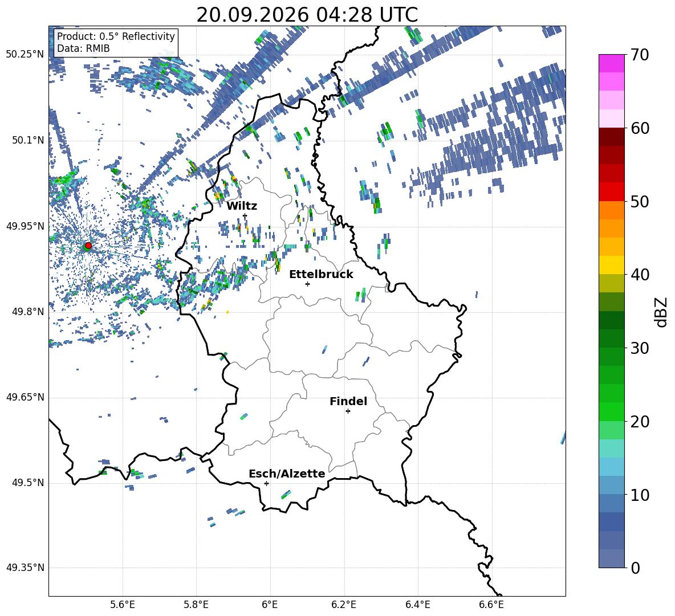The width and height of the screenshot is (675, 616).
Task: Click the dBZ colorbar axis label
Action: coord(661,312)
